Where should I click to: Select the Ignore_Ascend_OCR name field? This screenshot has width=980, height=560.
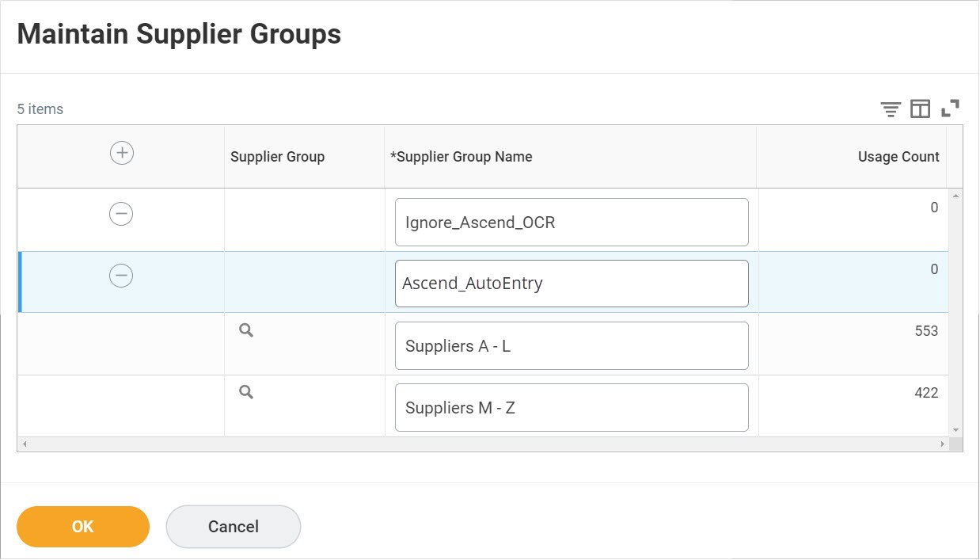(x=572, y=222)
